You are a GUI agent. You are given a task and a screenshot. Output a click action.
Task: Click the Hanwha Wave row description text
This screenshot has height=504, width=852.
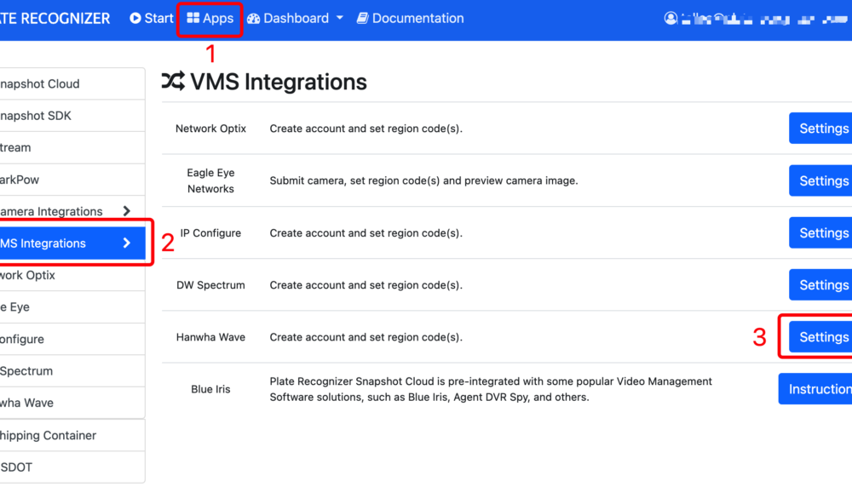point(366,337)
